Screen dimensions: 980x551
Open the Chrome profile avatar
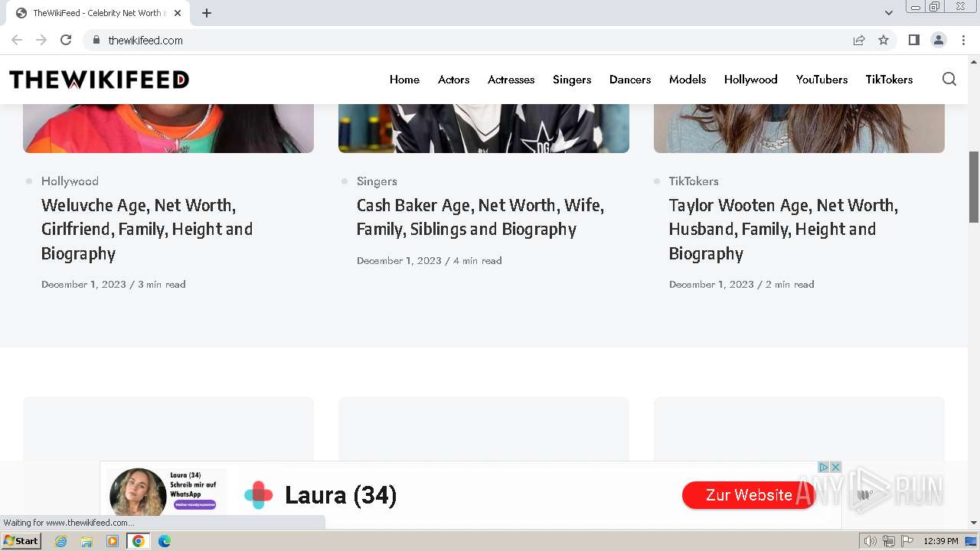[x=938, y=40]
